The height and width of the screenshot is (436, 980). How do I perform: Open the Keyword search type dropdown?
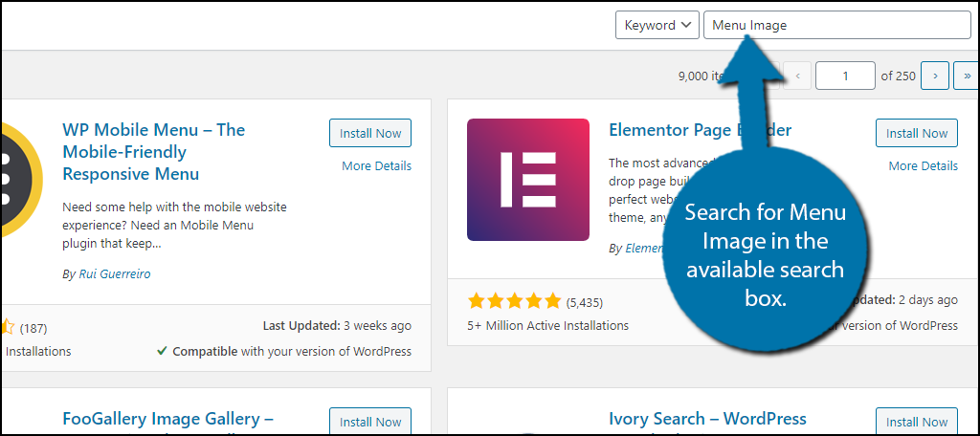(657, 25)
